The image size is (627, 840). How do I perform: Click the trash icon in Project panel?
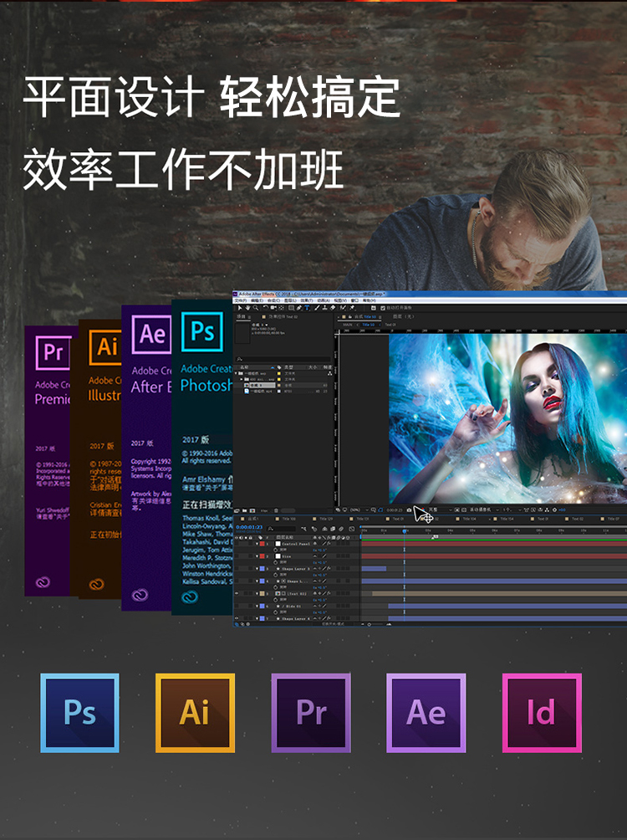point(276,510)
